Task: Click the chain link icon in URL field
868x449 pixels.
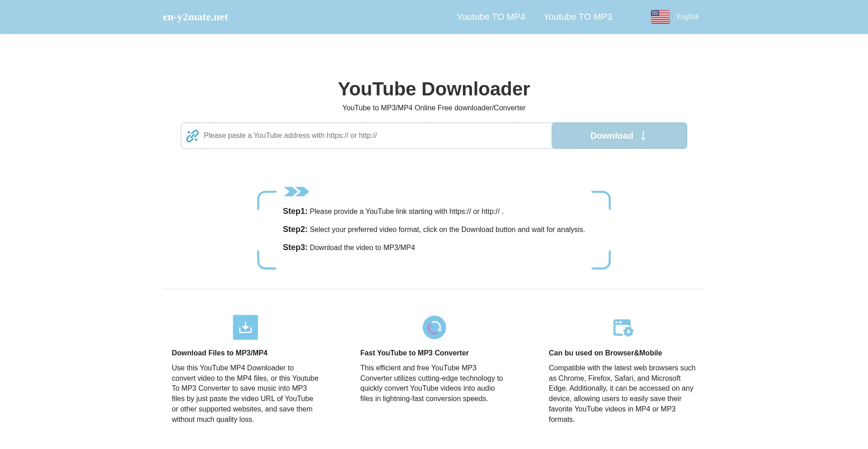Action: point(193,136)
